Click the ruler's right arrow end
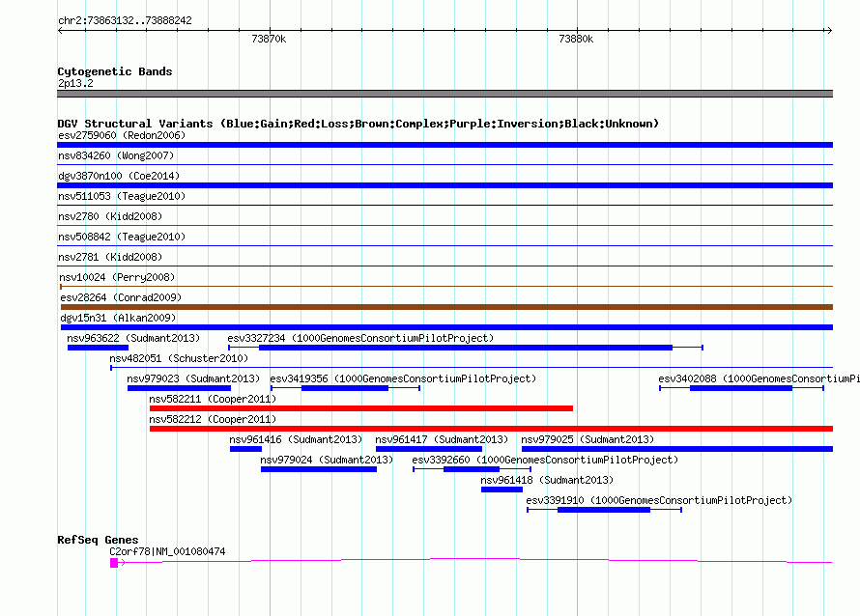This screenshot has height=616, width=860. coord(829,31)
